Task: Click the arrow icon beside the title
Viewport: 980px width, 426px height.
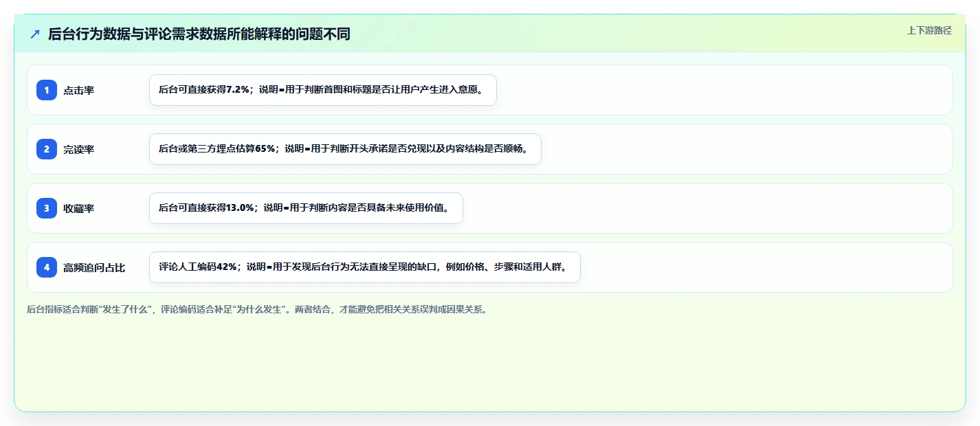Action: pos(35,34)
